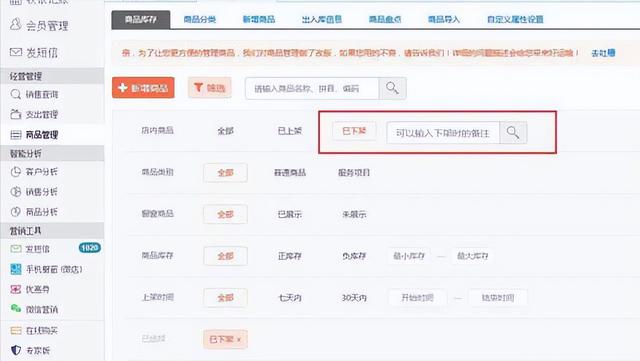640x361 pixels.
Task: Select 已下架 filter option
Action: point(354,131)
